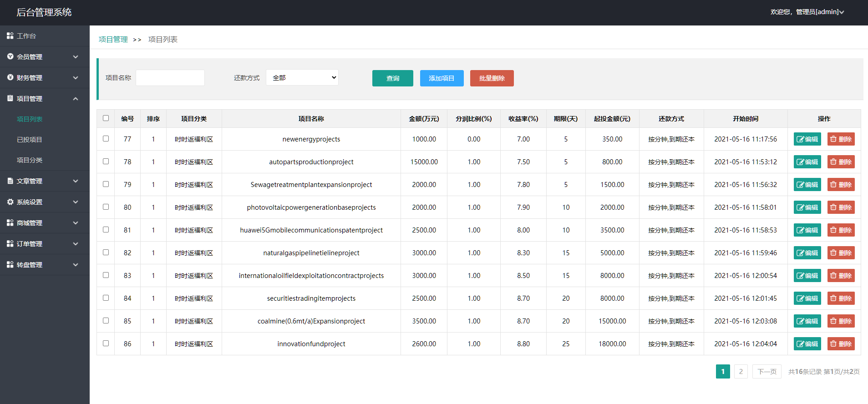Image resolution: width=868 pixels, height=404 pixels.
Task: Click the 会员管理 sidebar icon
Action: pos(10,56)
